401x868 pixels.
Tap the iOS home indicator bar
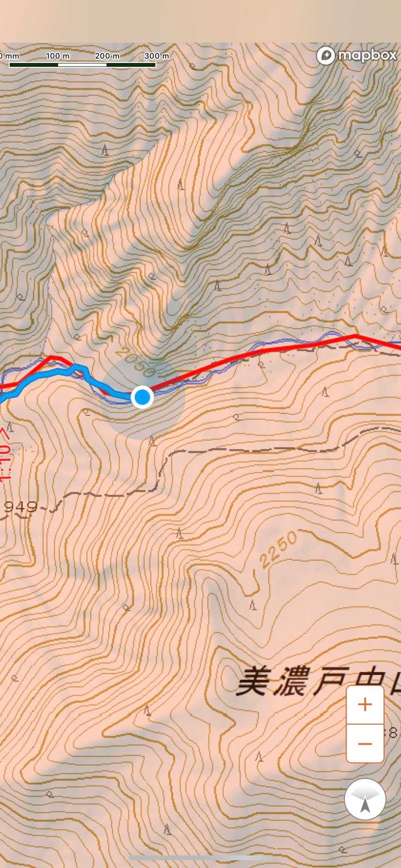click(200, 858)
